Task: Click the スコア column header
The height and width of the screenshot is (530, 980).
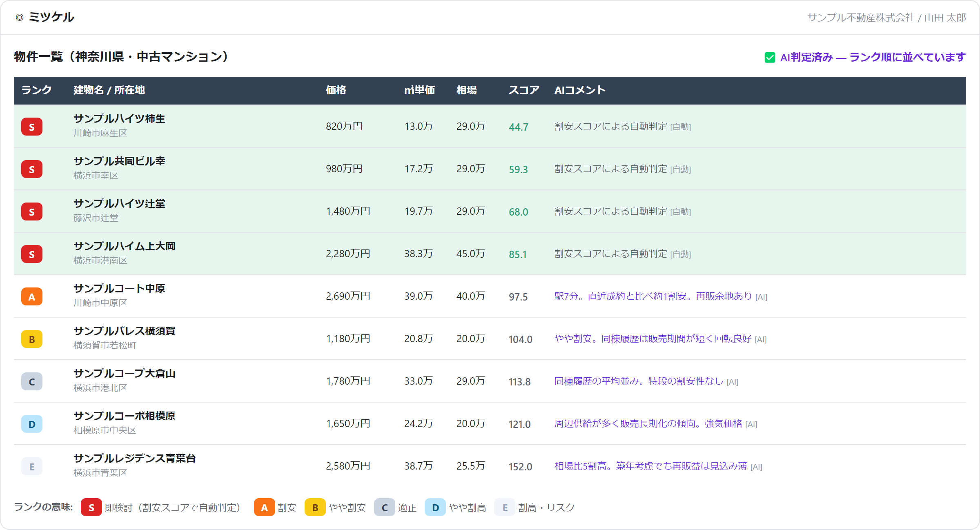Action: (524, 90)
